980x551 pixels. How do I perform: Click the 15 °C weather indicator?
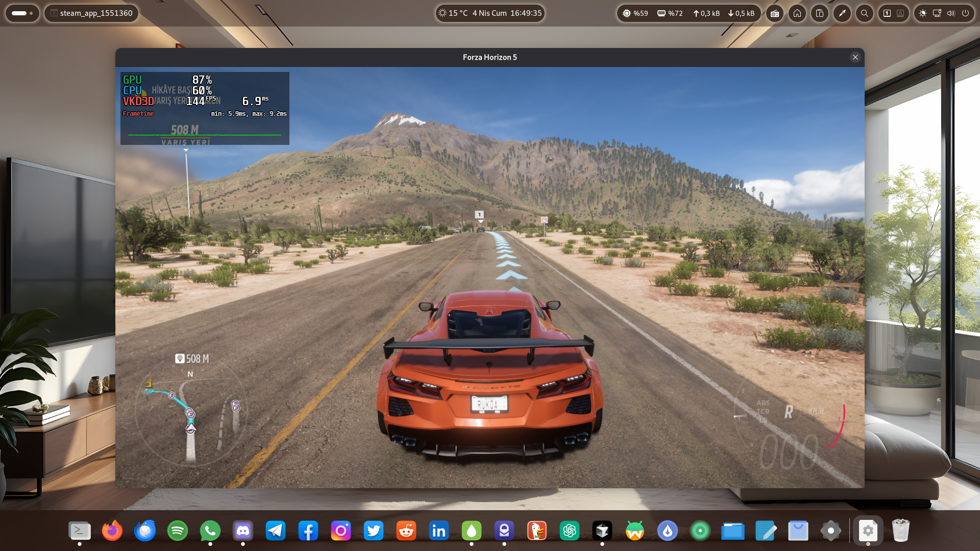click(453, 13)
